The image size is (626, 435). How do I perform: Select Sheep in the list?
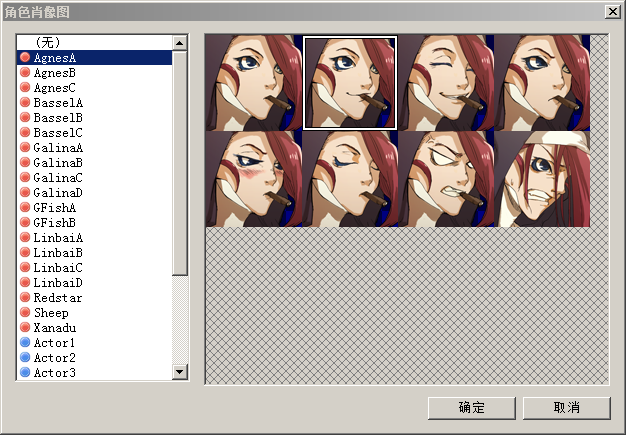tap(95, 312)
